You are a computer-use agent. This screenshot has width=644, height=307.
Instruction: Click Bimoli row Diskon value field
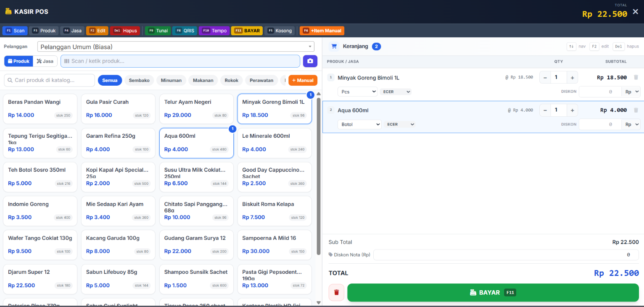(x=600, y=92)
